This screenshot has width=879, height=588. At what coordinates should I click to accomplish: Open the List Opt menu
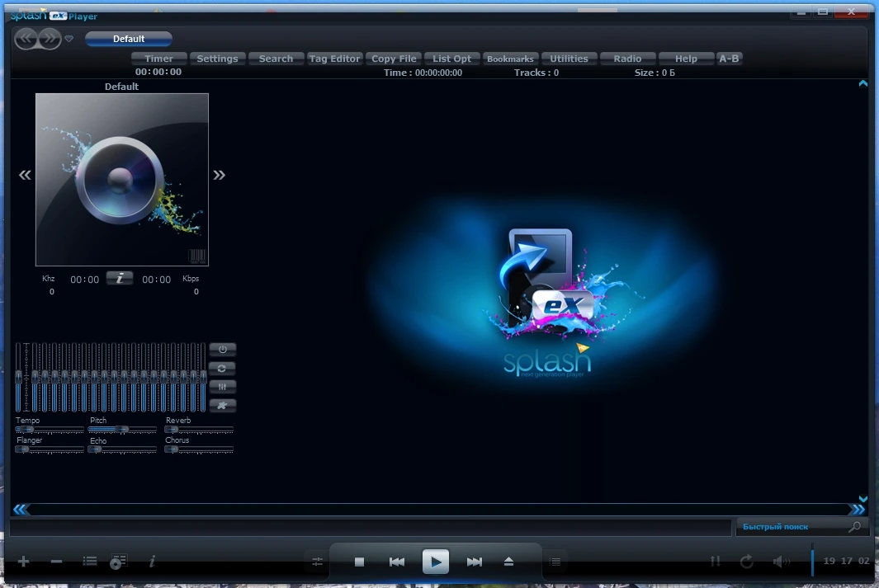[451, 59]
